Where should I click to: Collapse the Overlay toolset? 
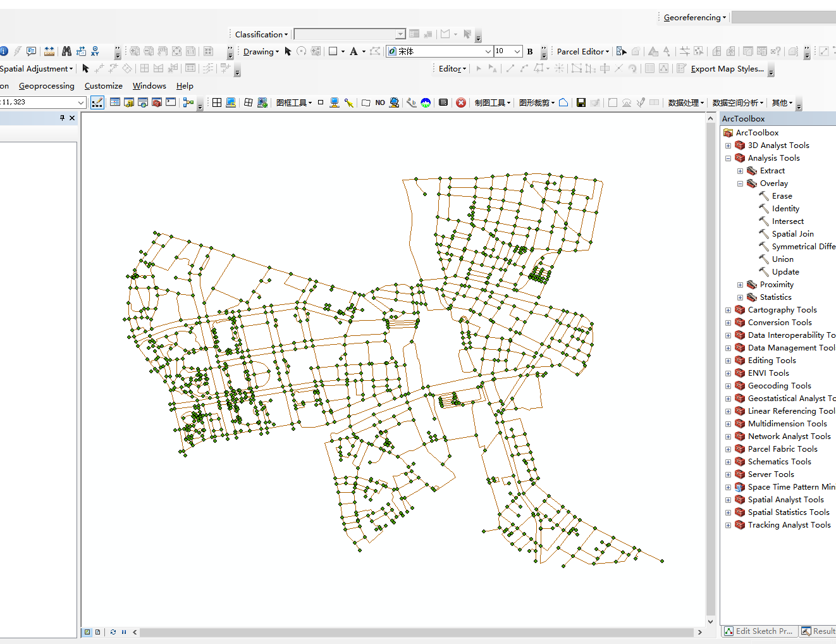740,183
